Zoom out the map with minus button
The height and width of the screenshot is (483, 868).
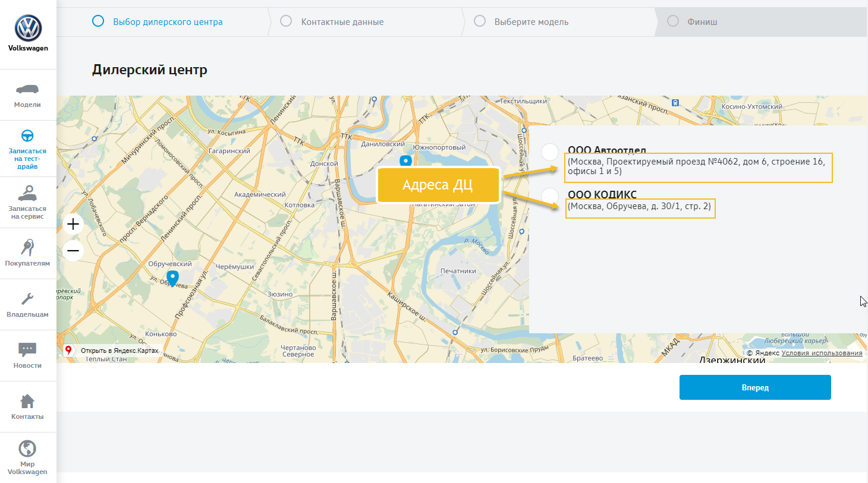(73, 251)
